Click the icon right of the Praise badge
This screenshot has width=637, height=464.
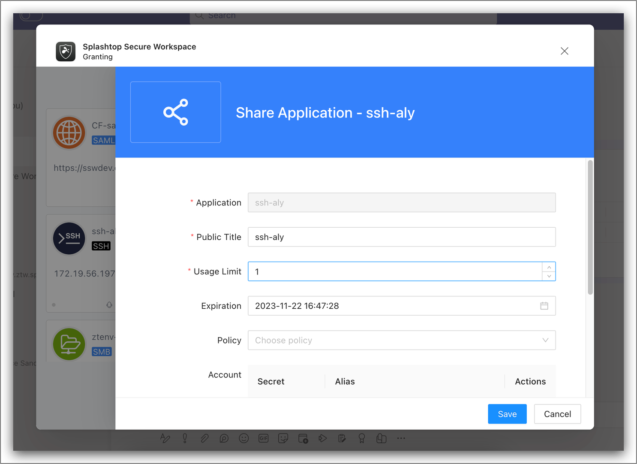381,438
